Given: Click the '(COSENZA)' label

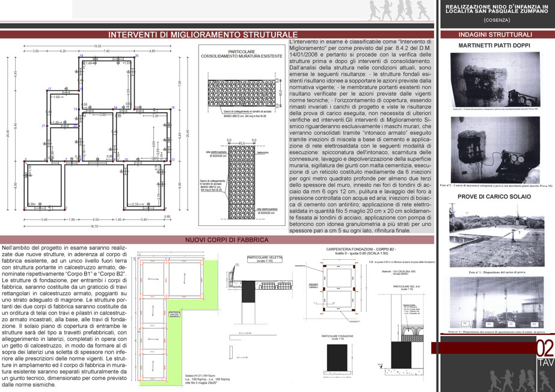Looking at the screenshot, I should pyautogui.click(x=497, y=20).
